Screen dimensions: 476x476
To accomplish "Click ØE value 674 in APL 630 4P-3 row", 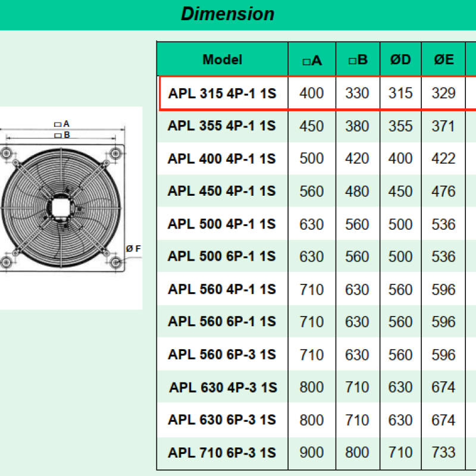I will point(443,387).
